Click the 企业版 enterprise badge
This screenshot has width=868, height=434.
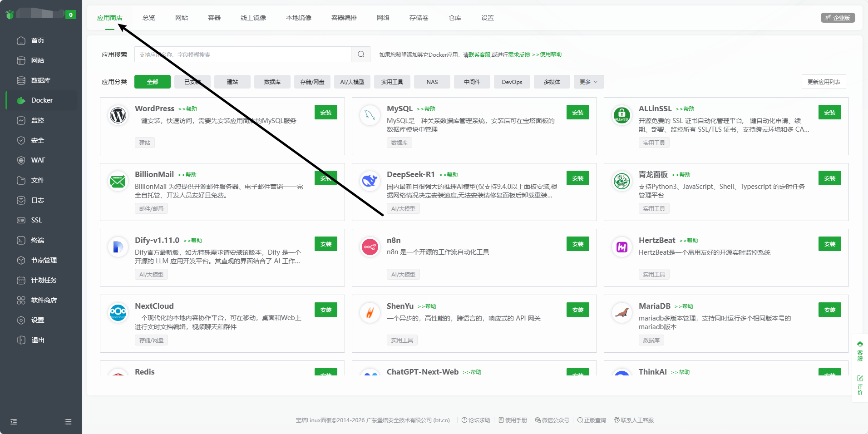(838, 18)
